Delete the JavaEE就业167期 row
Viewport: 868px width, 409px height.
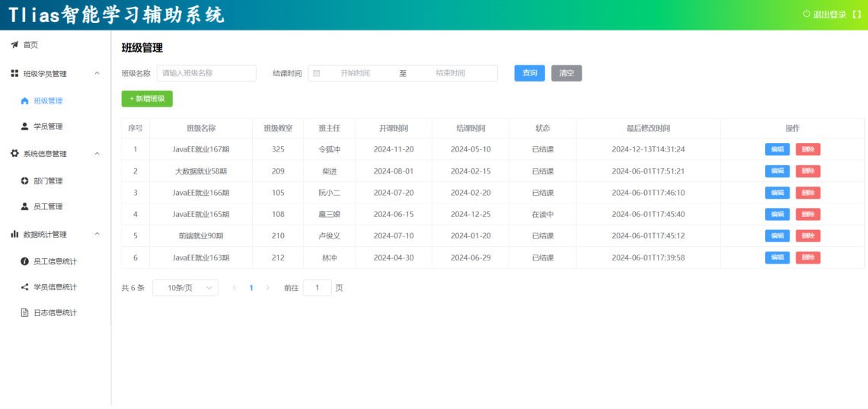click(808, 149)
